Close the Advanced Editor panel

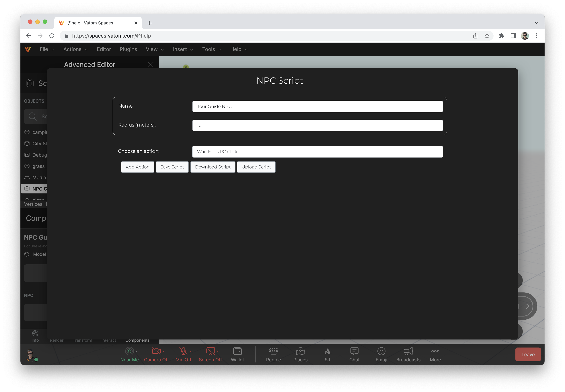pos(151,65)
